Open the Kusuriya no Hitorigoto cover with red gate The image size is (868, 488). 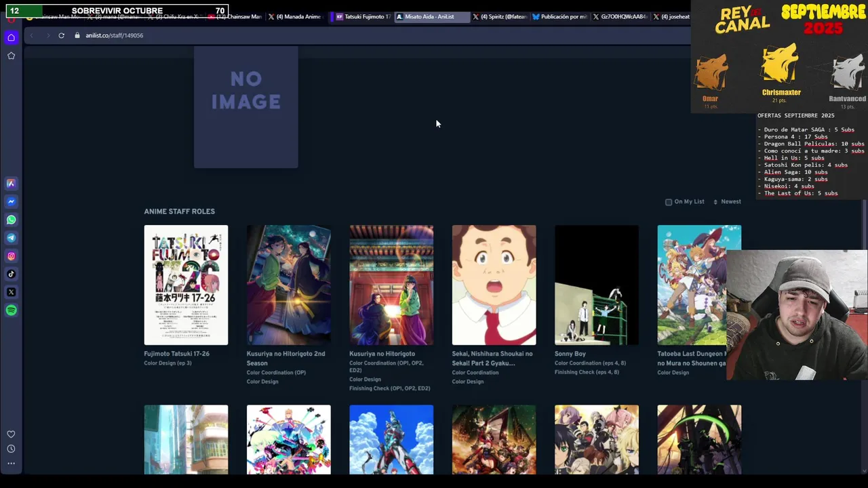tap(391, 285)
